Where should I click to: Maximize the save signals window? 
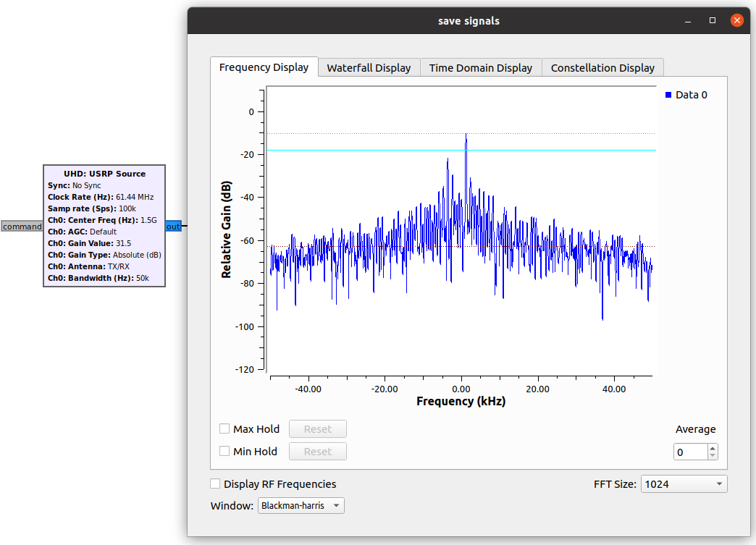tap(713, 20)
